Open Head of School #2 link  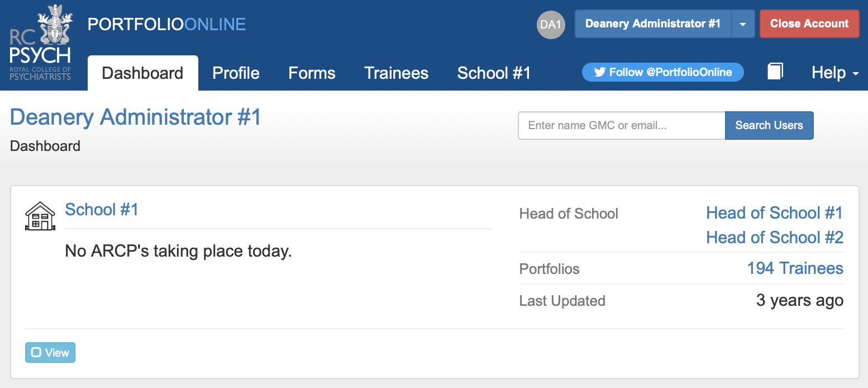(x=775, y=238)
